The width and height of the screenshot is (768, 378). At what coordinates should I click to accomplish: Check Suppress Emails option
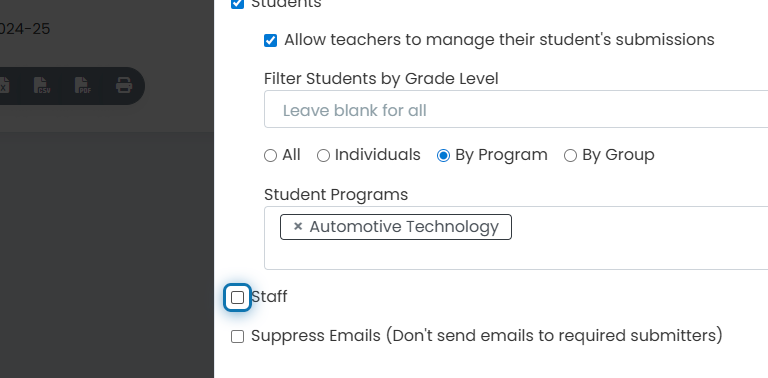pos(238,336)
